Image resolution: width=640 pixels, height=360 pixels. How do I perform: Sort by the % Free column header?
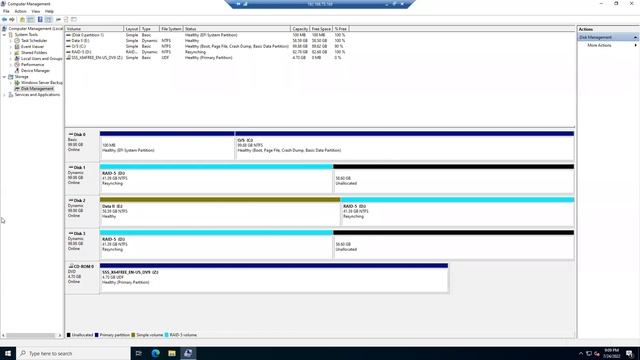click(341, 29)
